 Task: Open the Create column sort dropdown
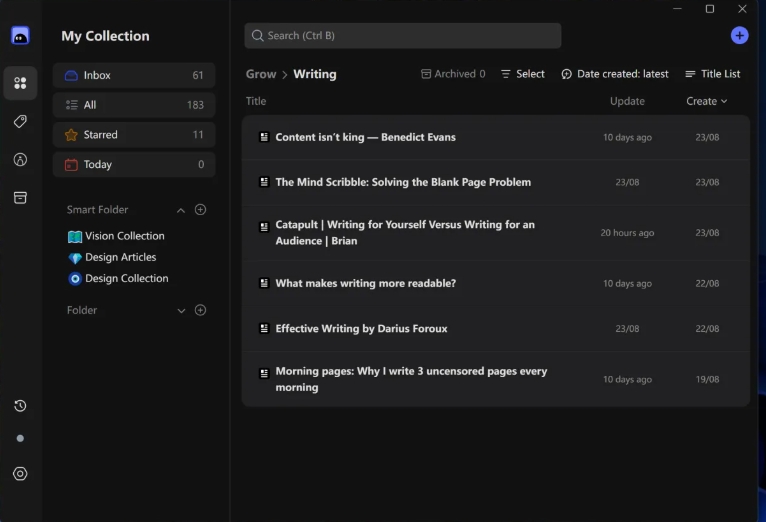point(706,101)
